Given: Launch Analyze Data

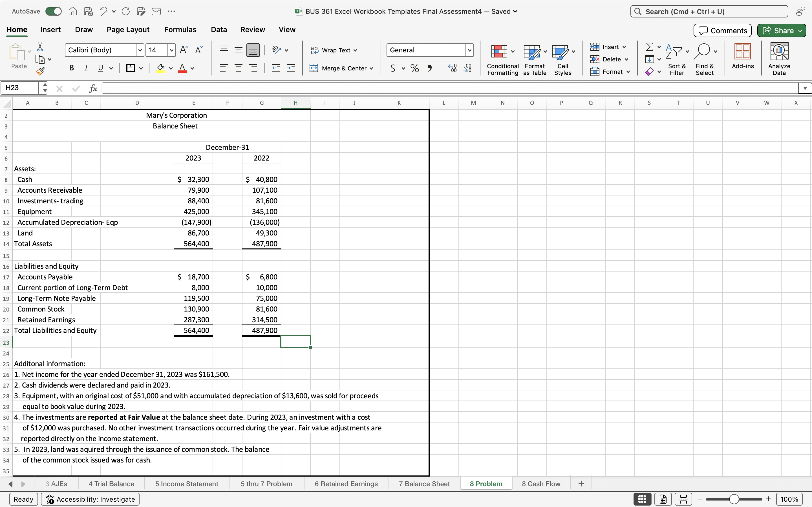Looking at the screenshot, I should click(x=779, y=59).
